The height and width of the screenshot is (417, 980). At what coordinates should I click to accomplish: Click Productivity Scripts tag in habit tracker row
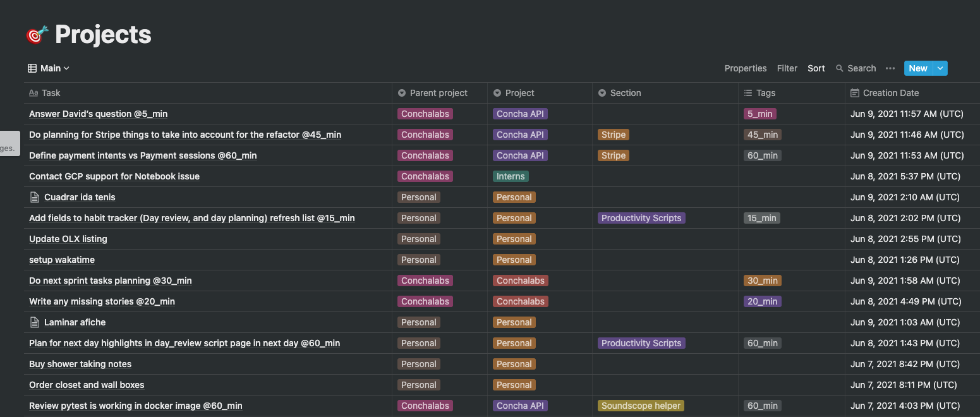pos(641,218)
